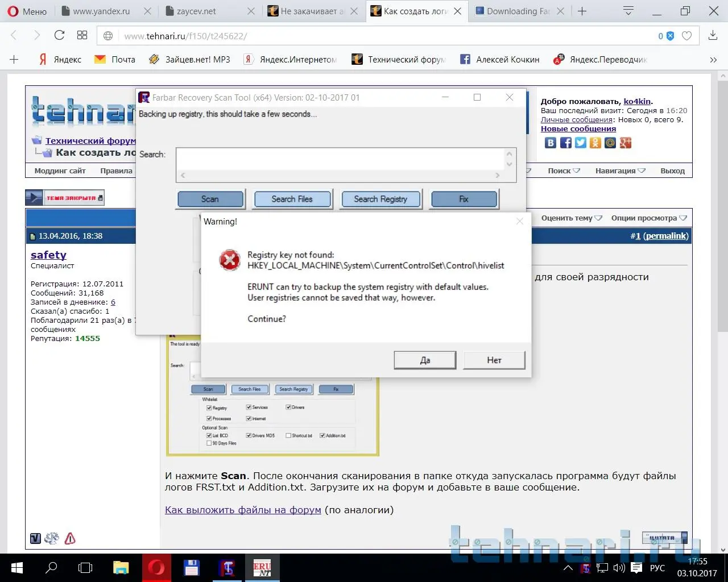Viewport: 728px width, 582px height.
Task: Open the Яндекс.Переводчик bookmark
Action: 601,59
